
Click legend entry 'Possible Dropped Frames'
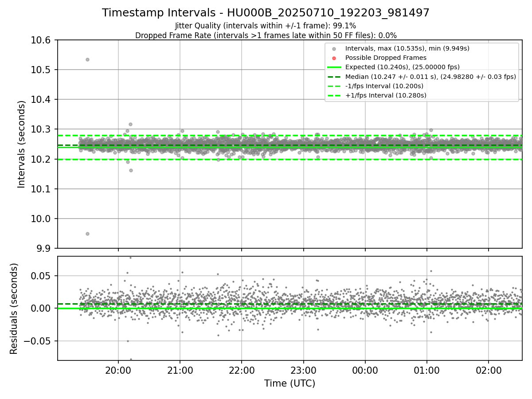click(386, 58)
